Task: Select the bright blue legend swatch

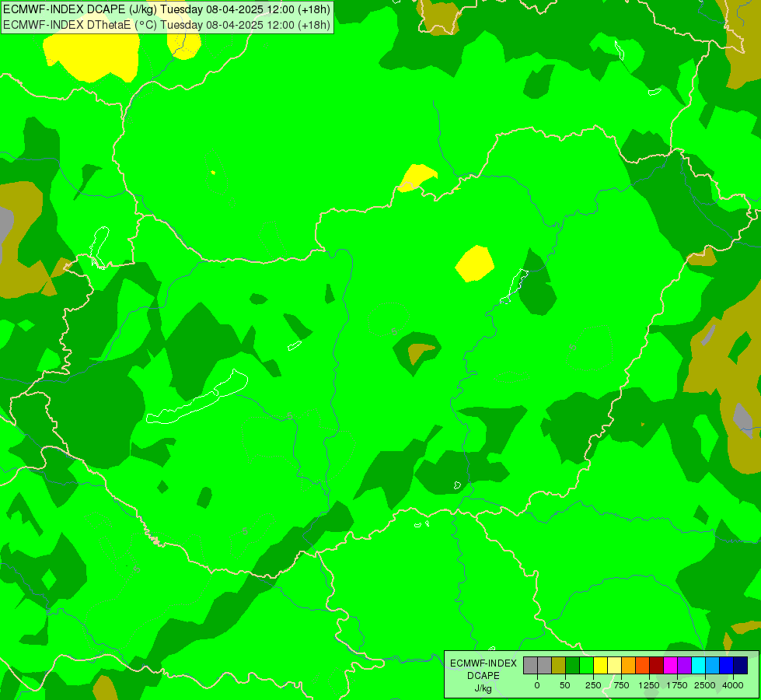Action: pos(727,666)
